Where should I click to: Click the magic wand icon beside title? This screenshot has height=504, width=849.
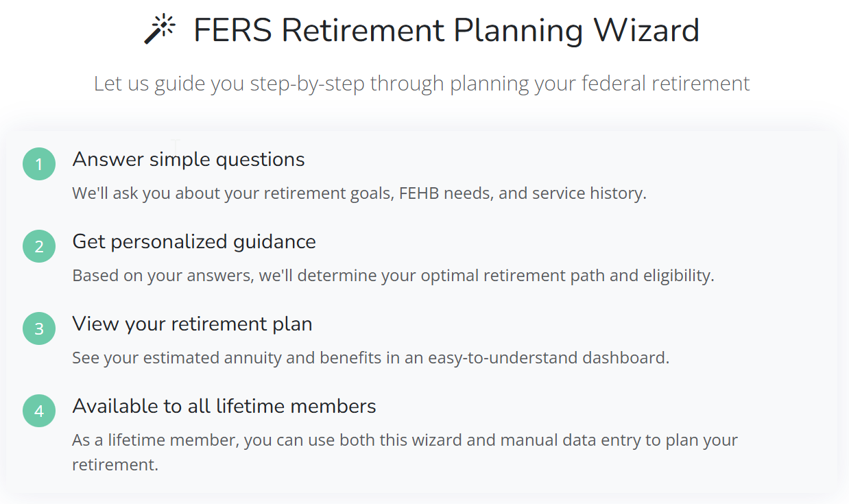pyautogui.click(x=160, y=30)
